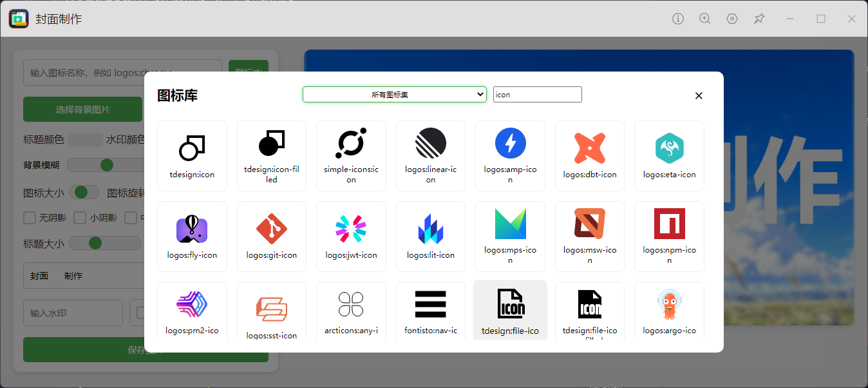Pick the simple-icons:icon card
Viewport: 868px width, 388px height.
pos(351,155)
